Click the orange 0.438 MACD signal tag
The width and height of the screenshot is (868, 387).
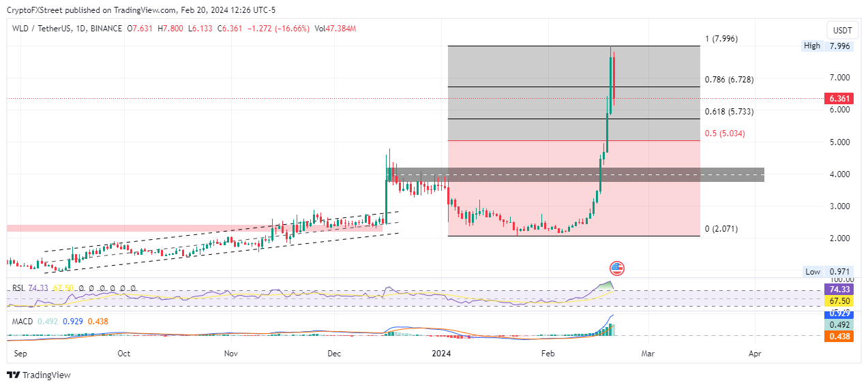point(838,337)
